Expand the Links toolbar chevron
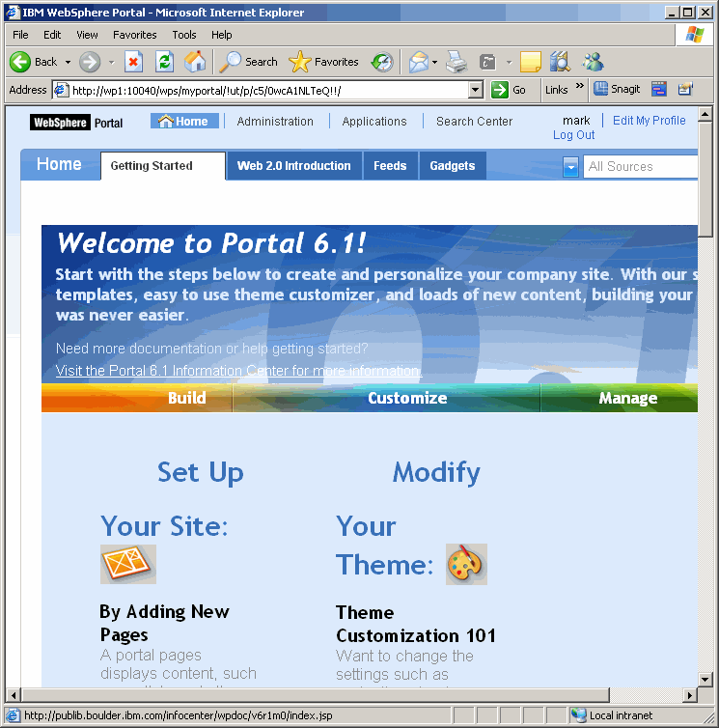The width and height of the screenshot is (719, 728). [580, 89]
